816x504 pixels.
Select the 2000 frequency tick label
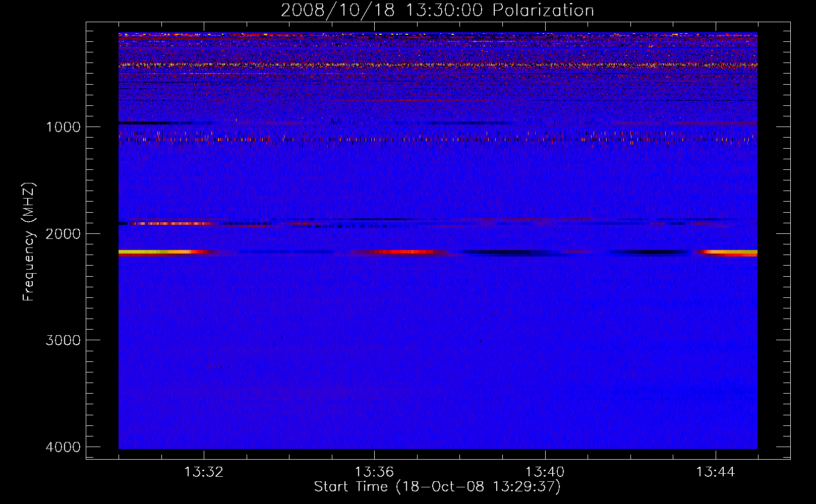coord(63,234)
